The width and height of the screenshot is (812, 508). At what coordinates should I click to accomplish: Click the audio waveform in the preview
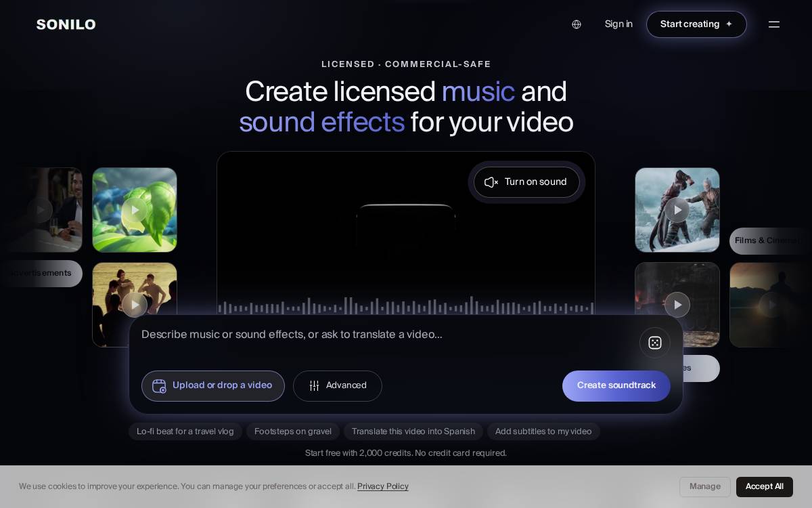click(406, 306)
